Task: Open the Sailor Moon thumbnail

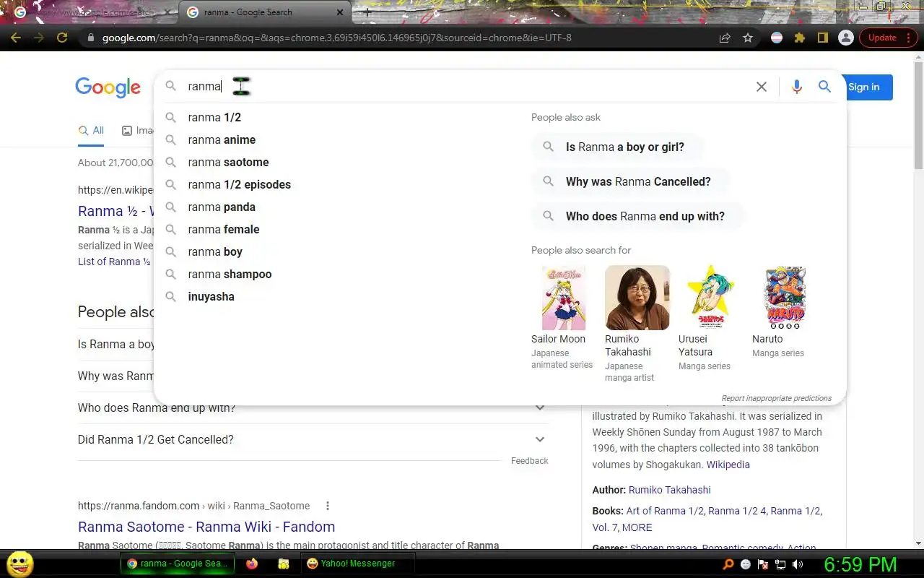Action: (x=564, y=298)
